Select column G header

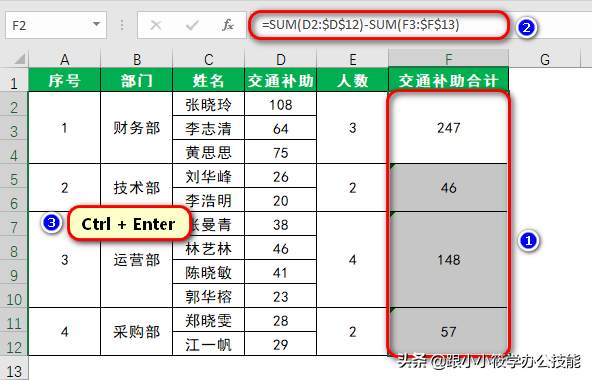point(544,59)
